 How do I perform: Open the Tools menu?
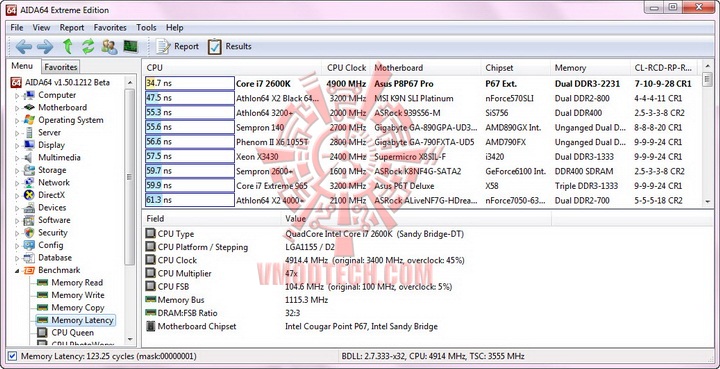pyautogui.click(x=146, y=28)
